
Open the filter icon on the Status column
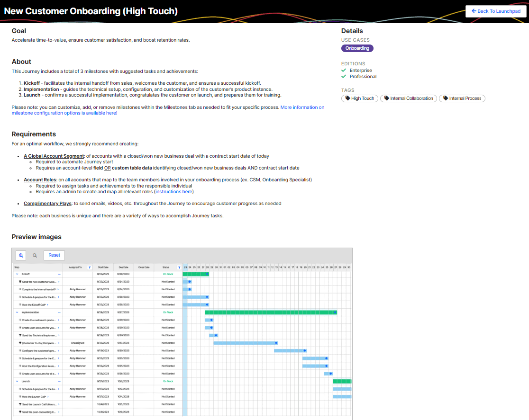pos(179,268)
